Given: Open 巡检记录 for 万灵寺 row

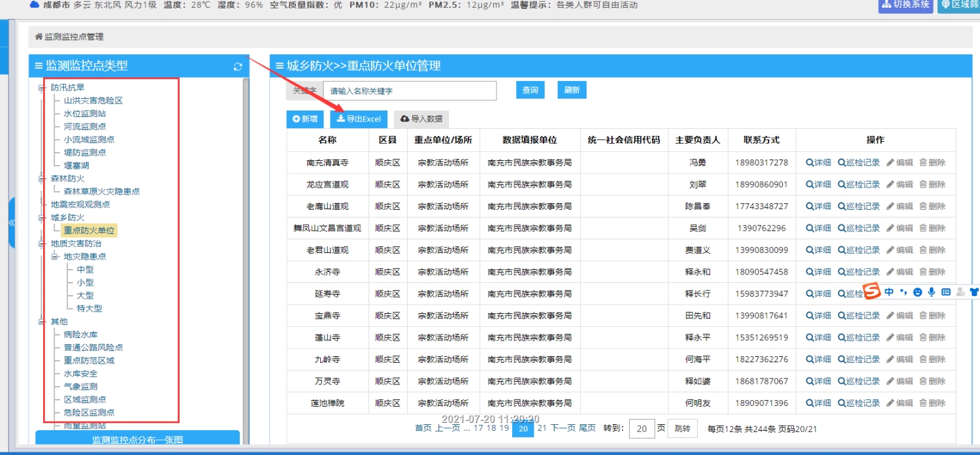Looking at the screenshot, I should [858, 381].
